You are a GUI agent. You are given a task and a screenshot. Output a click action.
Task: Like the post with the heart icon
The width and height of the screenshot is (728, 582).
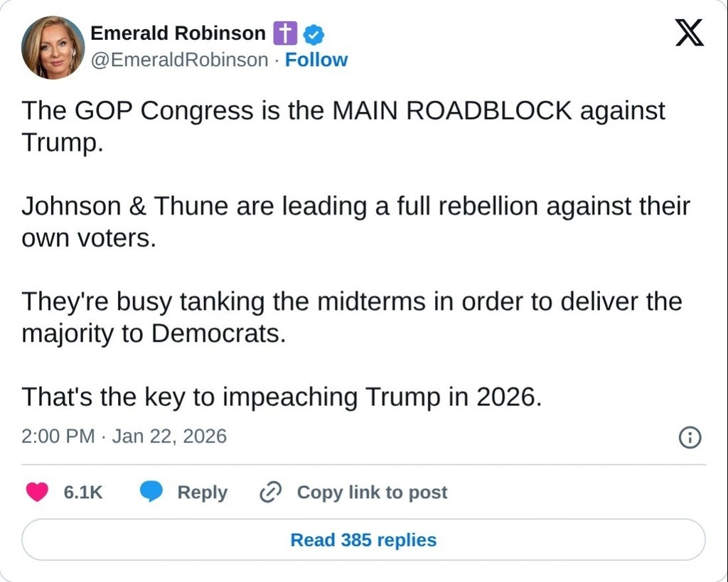[x=37, y=492]
